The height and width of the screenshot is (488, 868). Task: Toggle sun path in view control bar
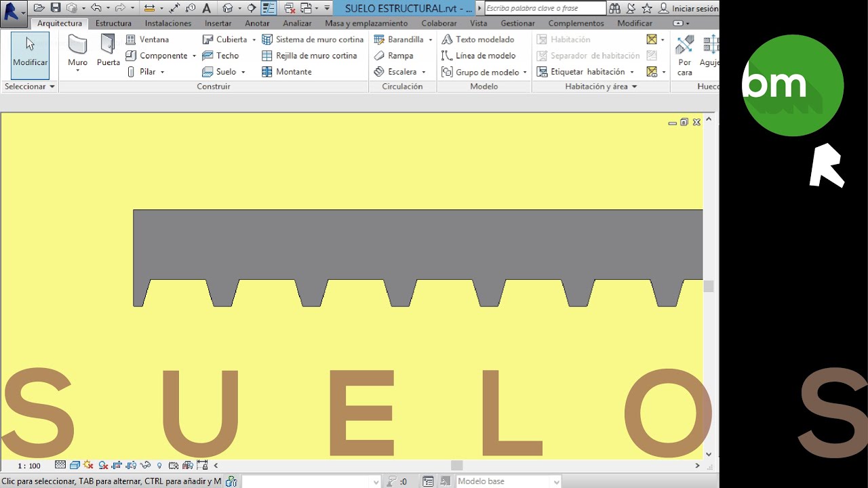[x=88, y=465]
